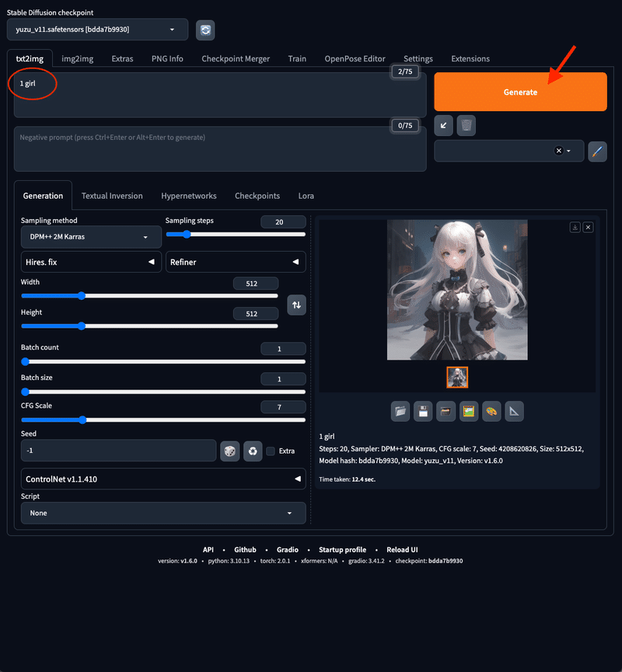The width and height of the screenshot is (622, 672).
Task: Click the Seed input field
Action: [x=118, y=451]
